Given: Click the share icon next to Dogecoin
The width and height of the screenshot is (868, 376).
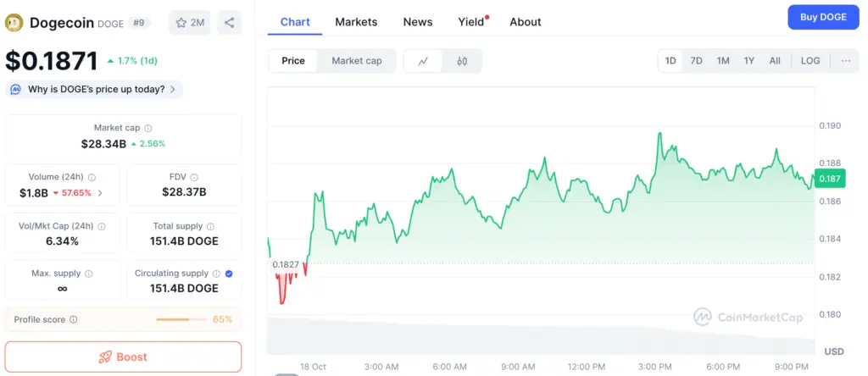Looking at the screenshot, I should pos(229,23).
